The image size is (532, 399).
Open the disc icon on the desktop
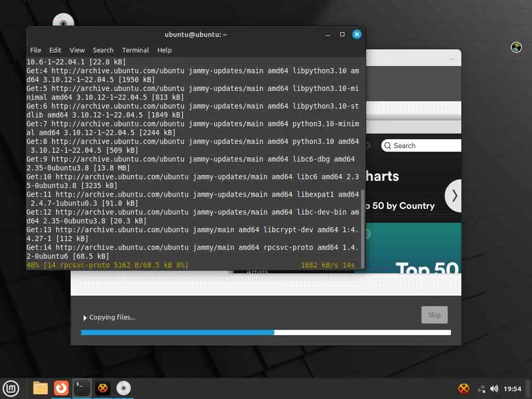pyautogui.click(x=63, y=20)
